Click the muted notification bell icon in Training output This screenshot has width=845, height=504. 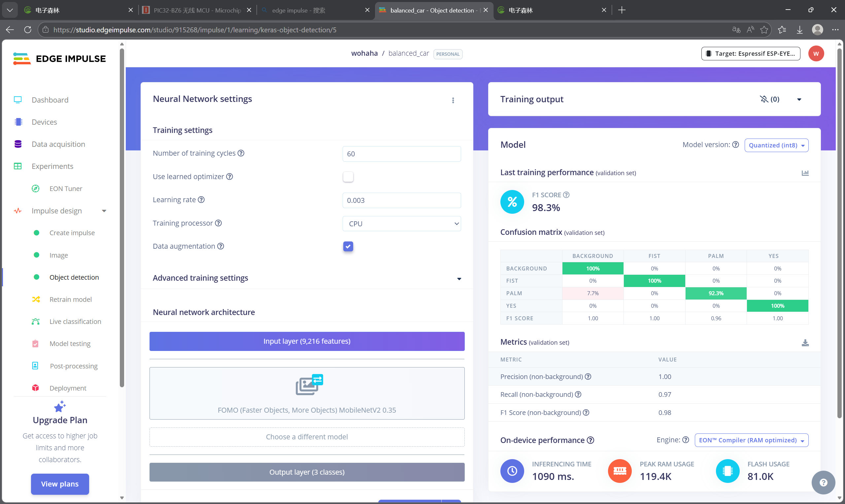(764, 99)
